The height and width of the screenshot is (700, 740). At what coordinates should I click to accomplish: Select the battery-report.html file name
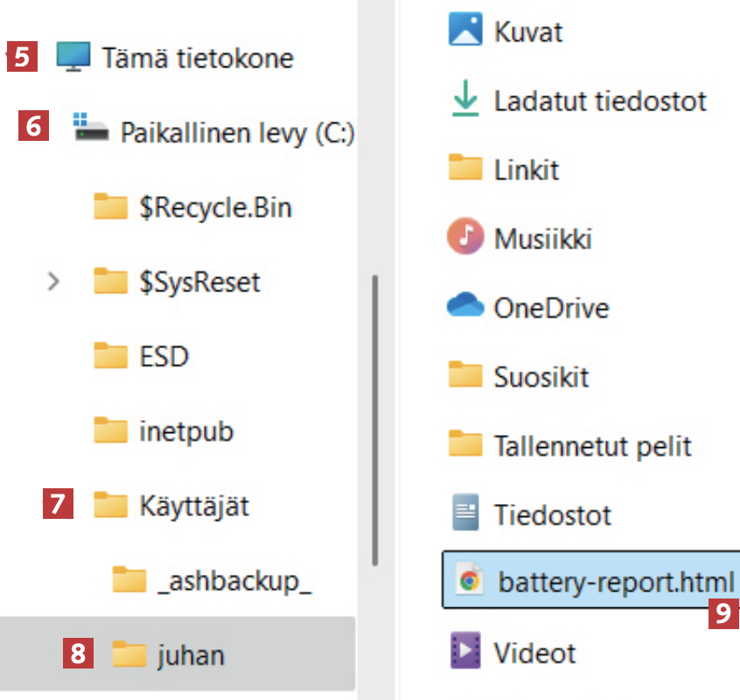coord(616,582)
